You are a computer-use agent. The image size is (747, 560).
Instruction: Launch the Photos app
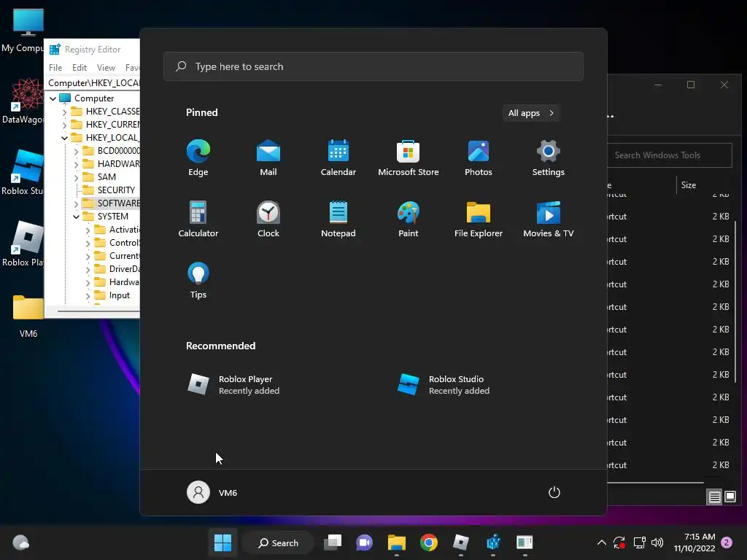tap(479, 158)
